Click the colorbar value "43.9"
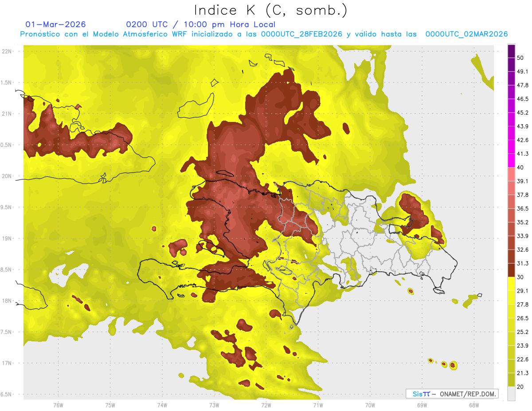Screen dimensions: 532x411 (x=523, y=126)
